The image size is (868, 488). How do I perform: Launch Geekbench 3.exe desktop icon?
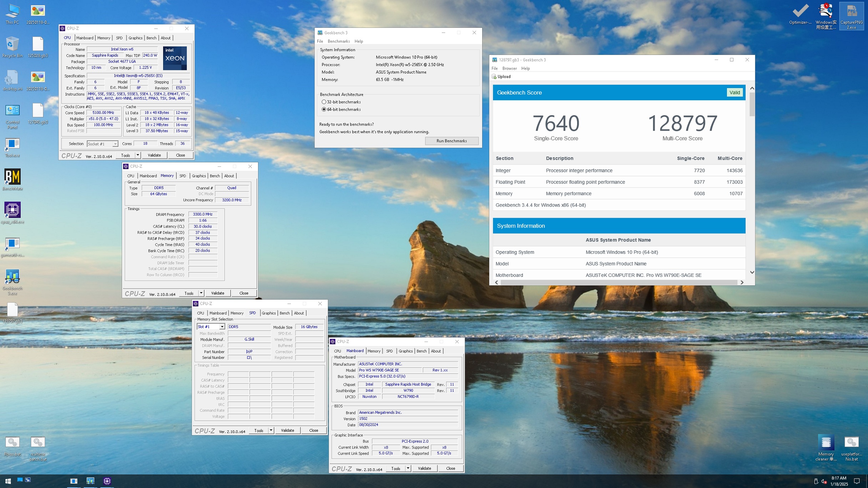point(12,282)
